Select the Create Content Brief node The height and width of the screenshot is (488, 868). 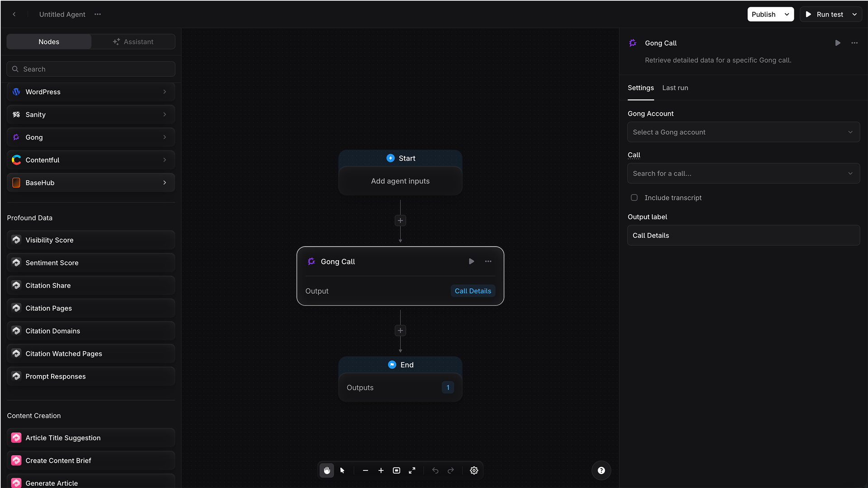point(91,460)
